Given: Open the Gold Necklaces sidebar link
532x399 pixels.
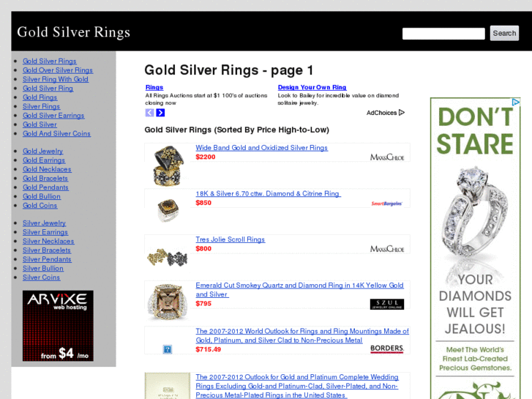Looking at the screenshot, I should (47, 169).
